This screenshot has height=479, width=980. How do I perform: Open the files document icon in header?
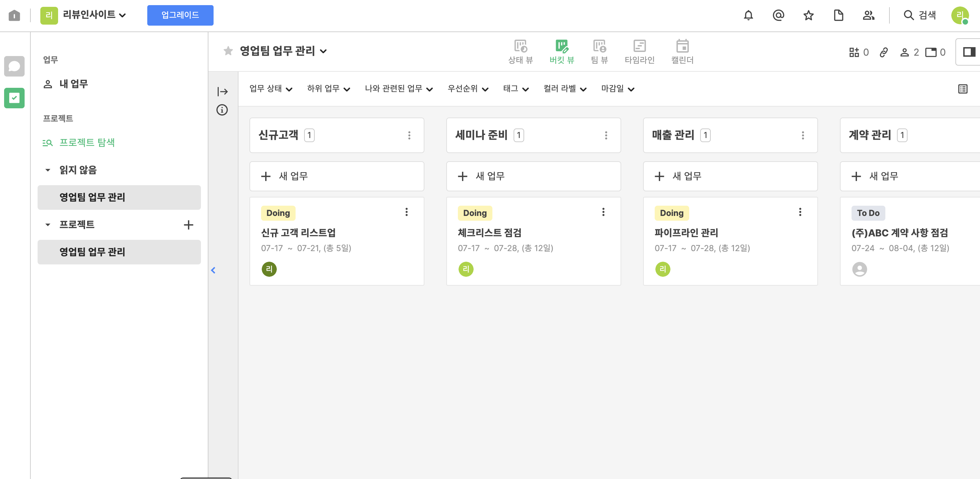(x=838, y=15)
